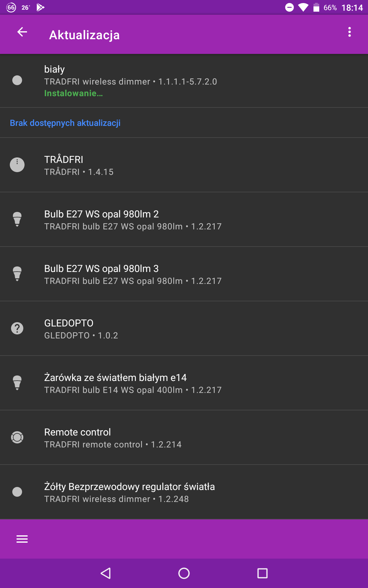Image resolution: width=368 pixels, height=588 pixels.
Task: Tap the TRÅDFRI gateway device icon
Action: [x=17, y=165]
